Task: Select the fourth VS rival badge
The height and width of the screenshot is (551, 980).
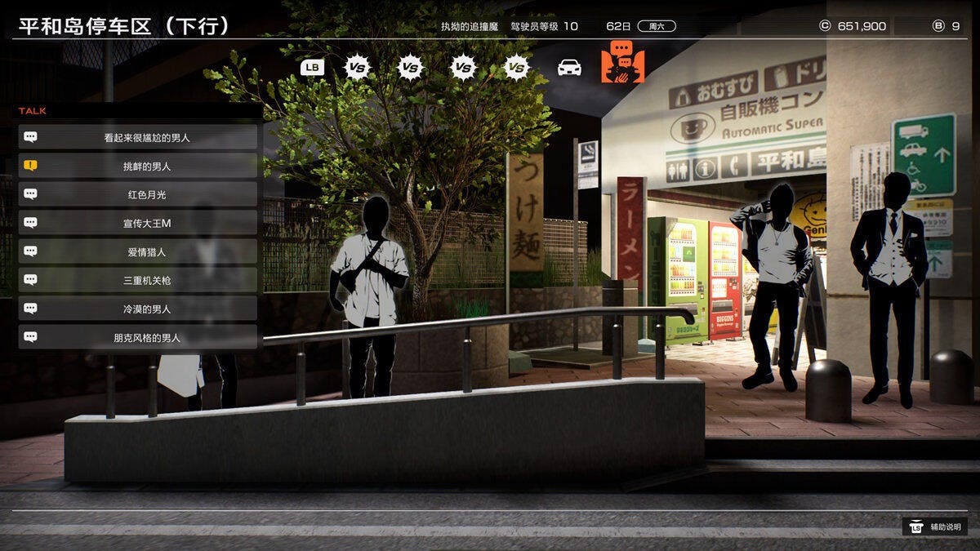Action: tap(516, 67)
